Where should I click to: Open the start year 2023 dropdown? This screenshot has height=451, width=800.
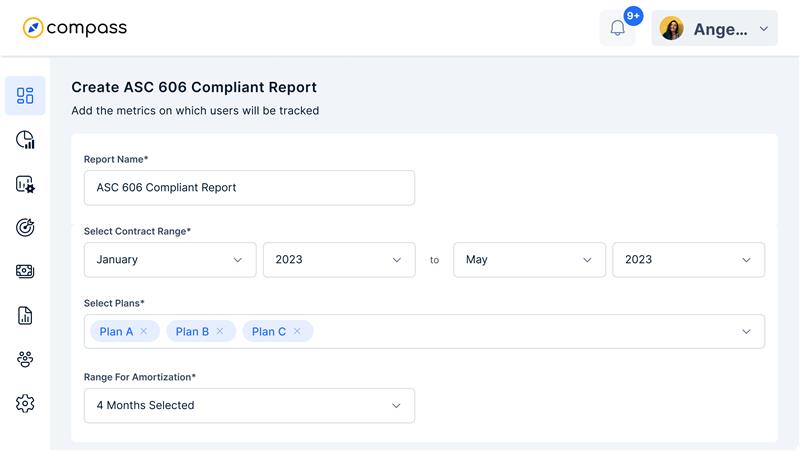339,260
